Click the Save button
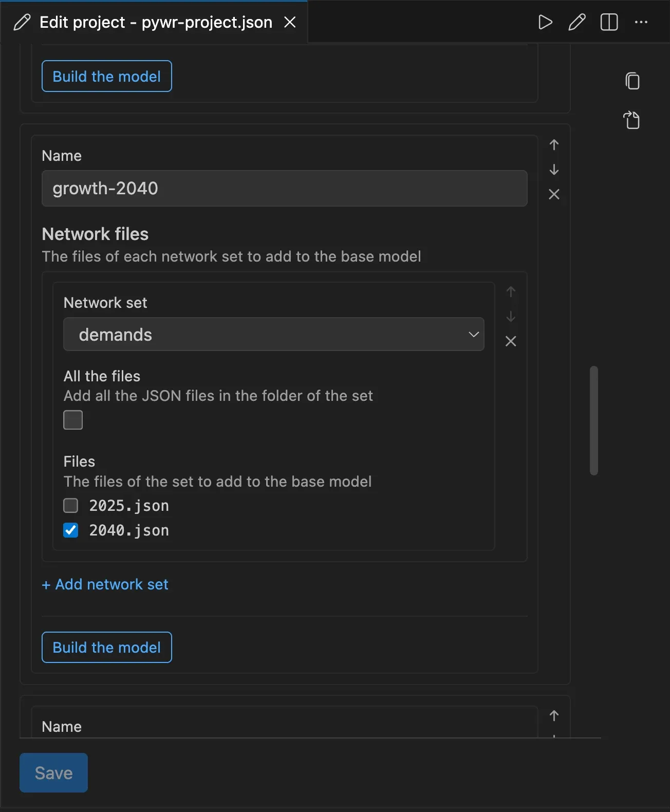Viewport: 670px width, 812px height. click(x=53, y=773)
